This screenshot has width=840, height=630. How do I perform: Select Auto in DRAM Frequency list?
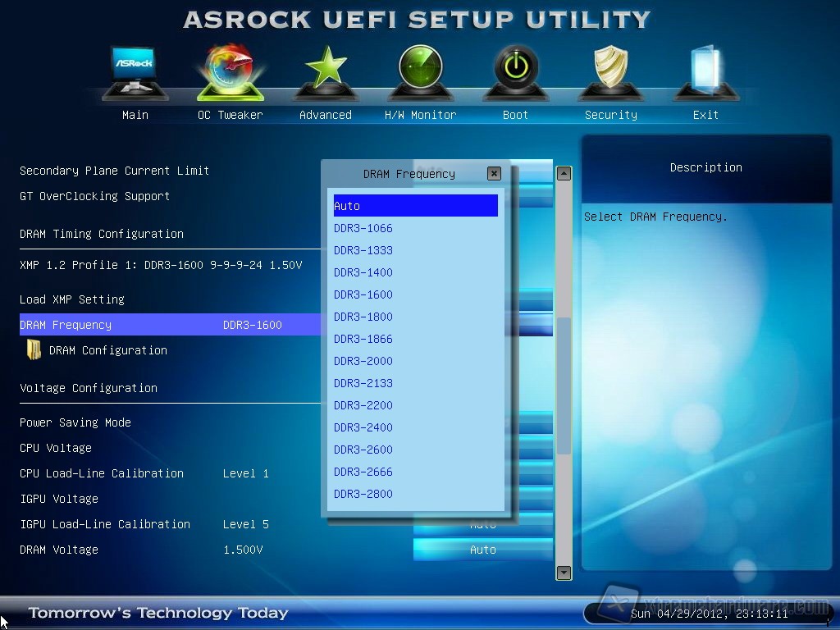tap(415, 206)
